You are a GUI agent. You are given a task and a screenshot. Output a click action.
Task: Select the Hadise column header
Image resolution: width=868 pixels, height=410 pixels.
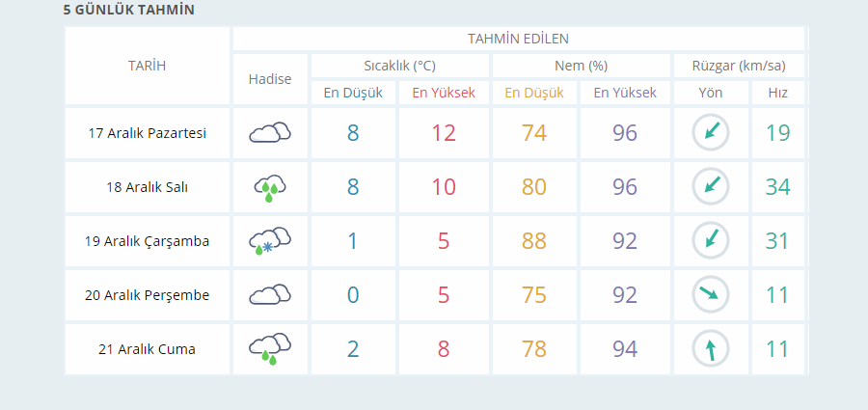(270, 79)
